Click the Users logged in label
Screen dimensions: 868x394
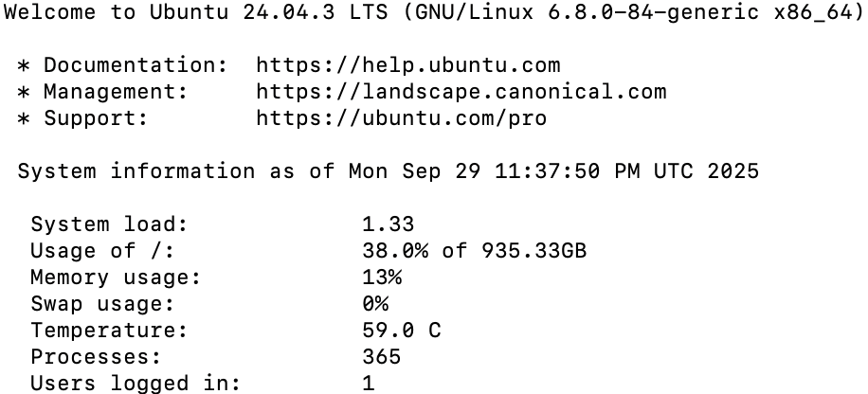pos(136,384)
